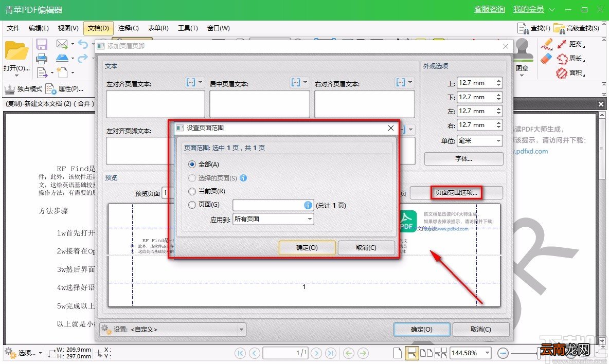
Task: Enable exclusive mode crown icon
Action: (9, 89)
